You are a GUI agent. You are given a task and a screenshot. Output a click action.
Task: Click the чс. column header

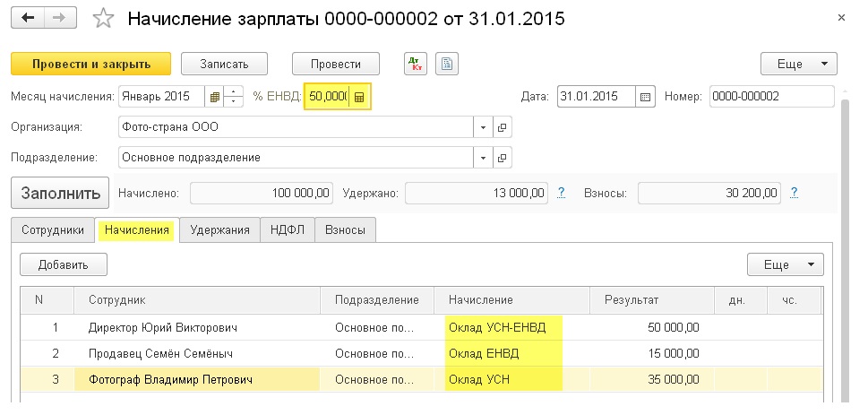(793, 299)
